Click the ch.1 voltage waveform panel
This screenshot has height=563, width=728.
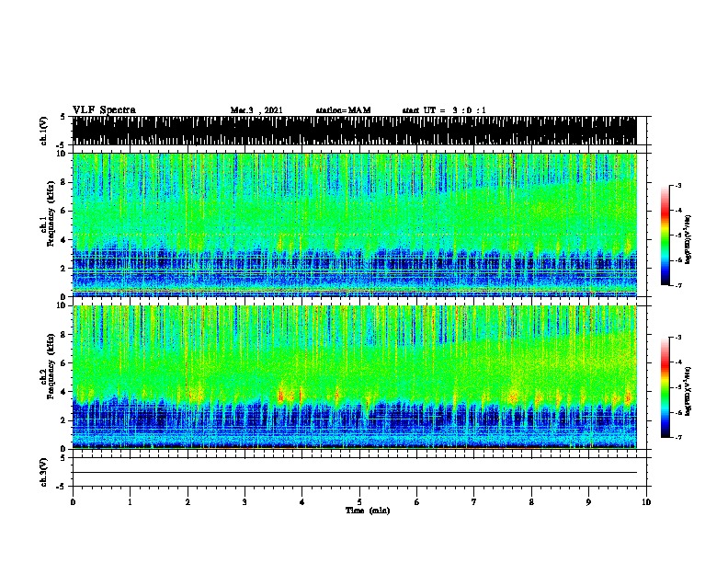coord(354,131)
